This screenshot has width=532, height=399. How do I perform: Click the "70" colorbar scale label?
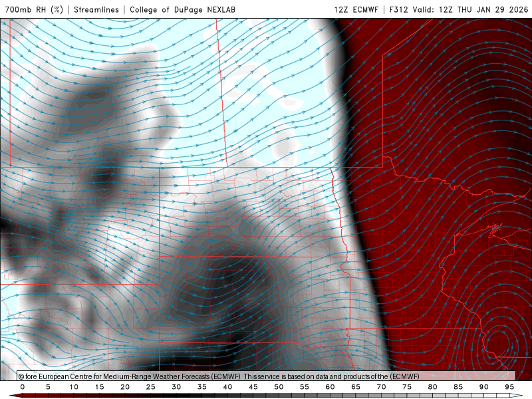click(381, 387)
